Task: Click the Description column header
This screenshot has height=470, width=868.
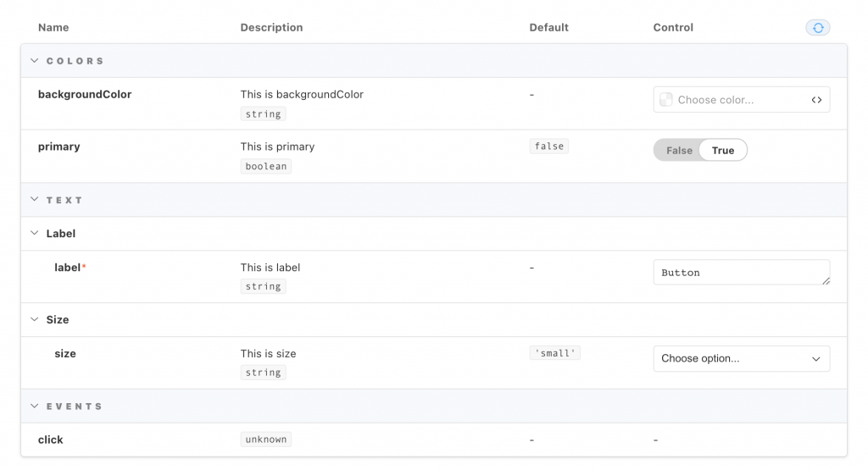Action: click(271, 28)
